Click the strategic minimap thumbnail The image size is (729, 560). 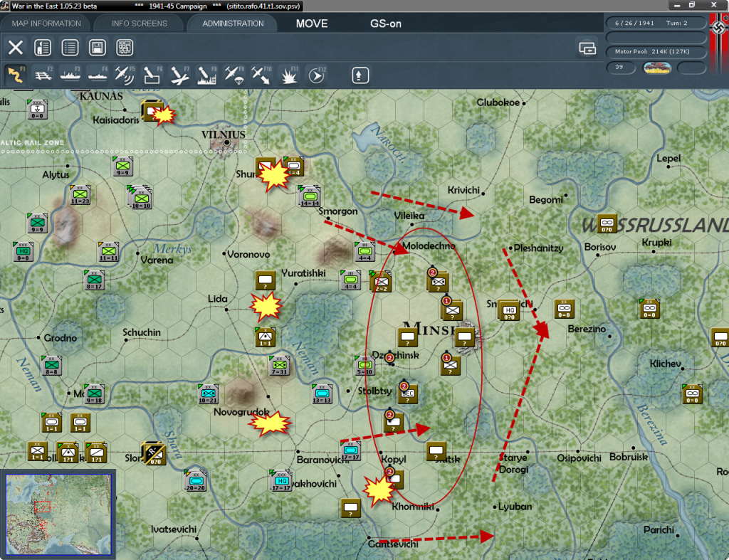click(58, 514)
